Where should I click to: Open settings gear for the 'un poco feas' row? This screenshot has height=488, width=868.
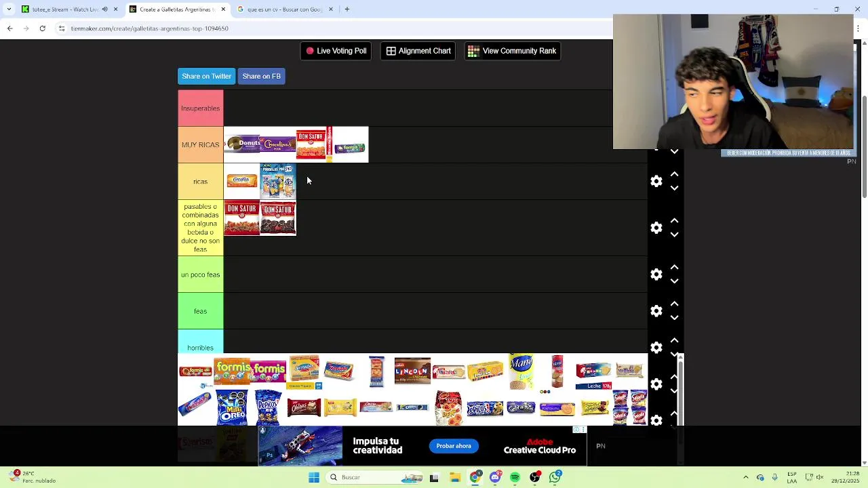[656, 274]
